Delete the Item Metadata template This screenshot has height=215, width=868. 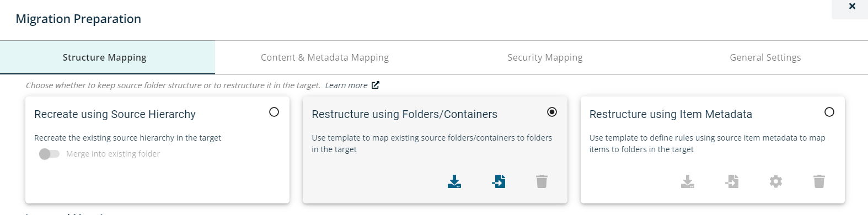click(819, 181)
